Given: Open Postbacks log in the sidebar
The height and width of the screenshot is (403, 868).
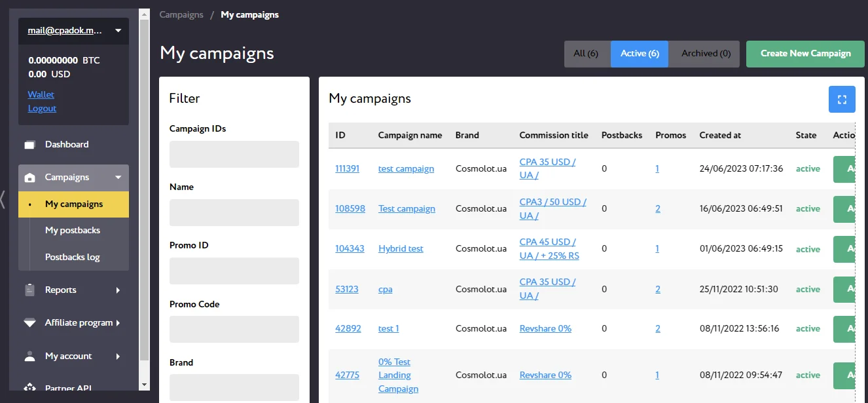Looking at the screenshot, I should click(x=73, y=258).
